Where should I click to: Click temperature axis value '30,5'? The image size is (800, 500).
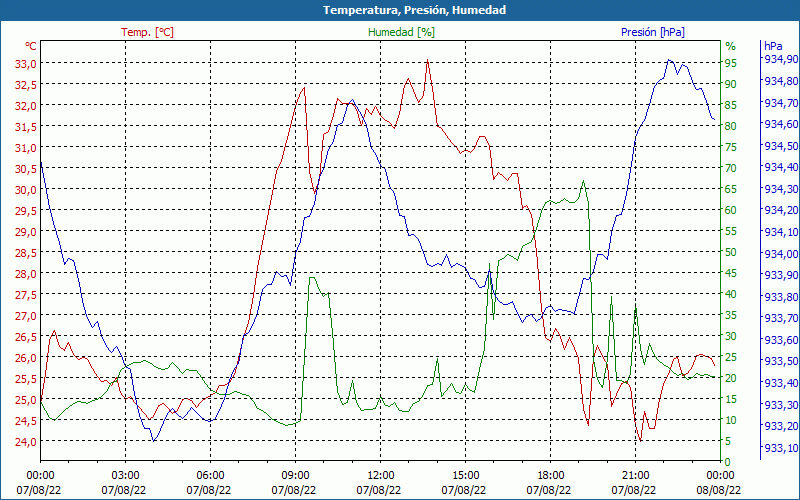[26, 169]
